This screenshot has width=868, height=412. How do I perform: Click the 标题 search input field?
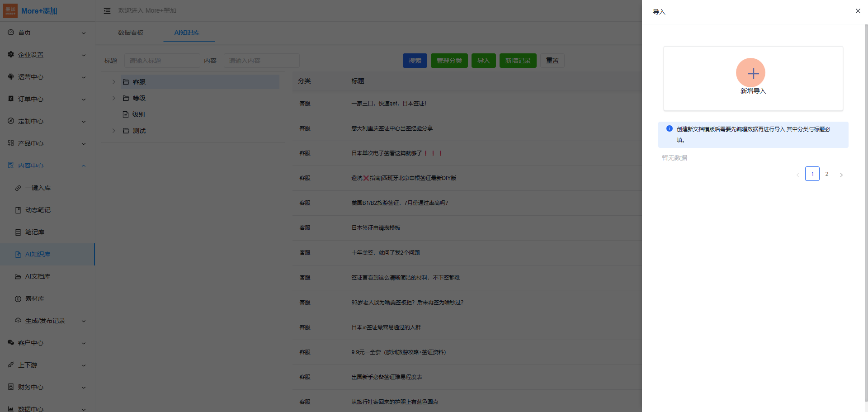click(x=162, y=61)
